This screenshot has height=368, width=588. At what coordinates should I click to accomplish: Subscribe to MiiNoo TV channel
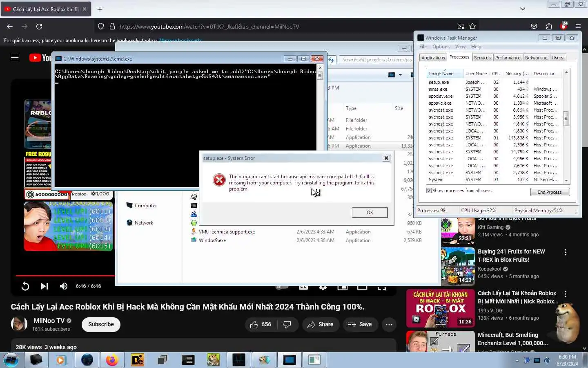pyautogui.click(x=101, y=324)
